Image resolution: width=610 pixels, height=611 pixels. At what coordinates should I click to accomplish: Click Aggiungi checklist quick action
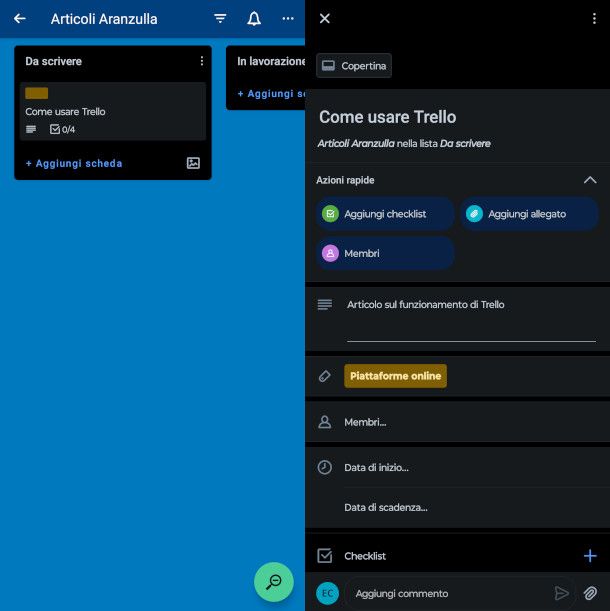385,214
